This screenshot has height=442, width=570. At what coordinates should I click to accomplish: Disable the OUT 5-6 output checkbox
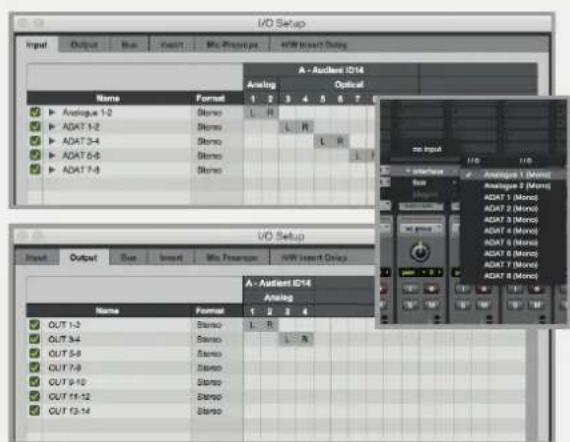tap(35, 353)
